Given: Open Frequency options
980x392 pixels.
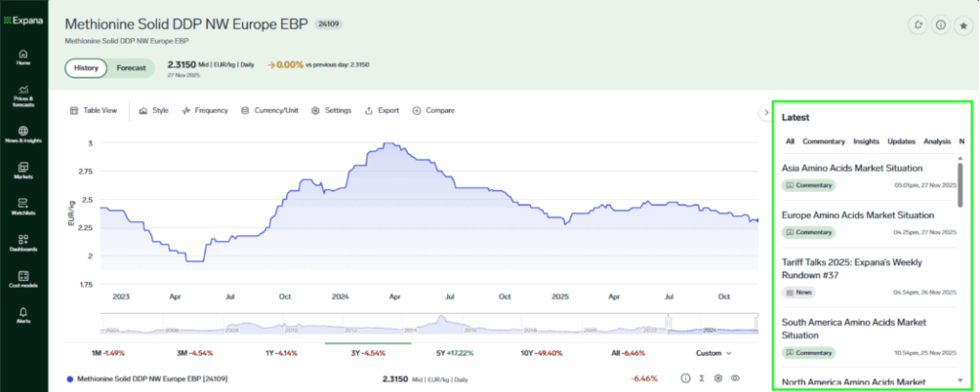Looking at the screenshot, I should (205, 111).
